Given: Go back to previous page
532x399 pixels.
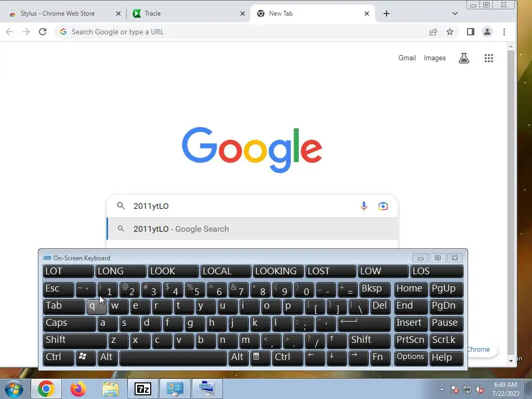Looking at the screenshot, I should pyautogui.click(x=9, y=32).
